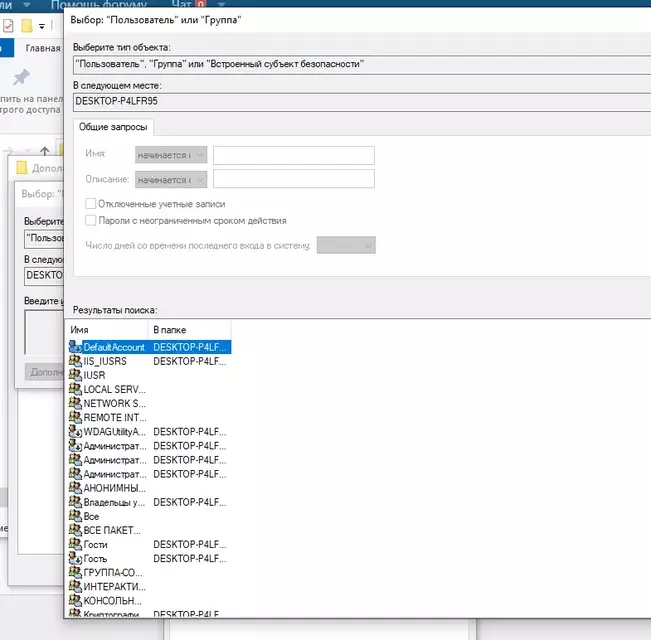The image size is (651, 640).
Task: Select the Гость row name
Action: tap(95, 559)
